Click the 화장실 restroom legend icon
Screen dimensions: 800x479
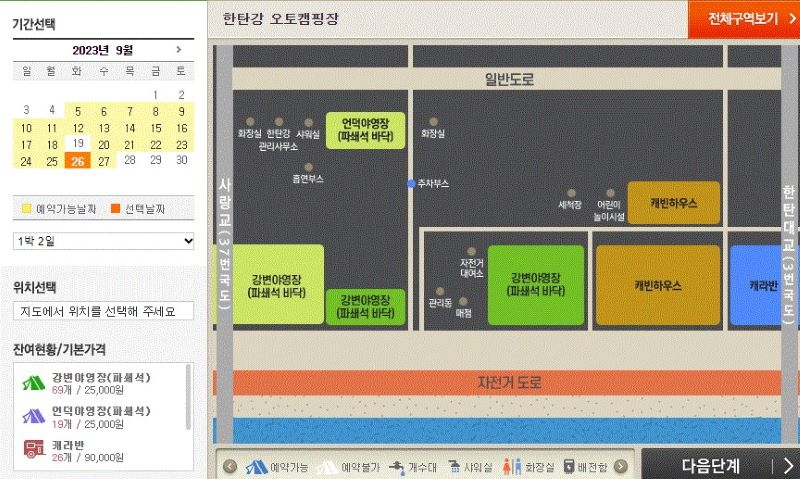(x=512, y=466)
